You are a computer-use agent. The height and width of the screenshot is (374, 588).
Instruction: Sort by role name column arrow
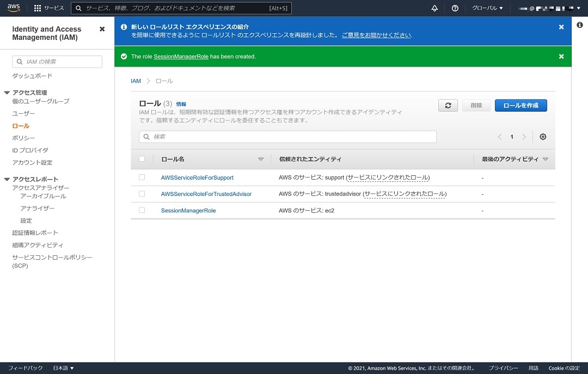(261, 159)
